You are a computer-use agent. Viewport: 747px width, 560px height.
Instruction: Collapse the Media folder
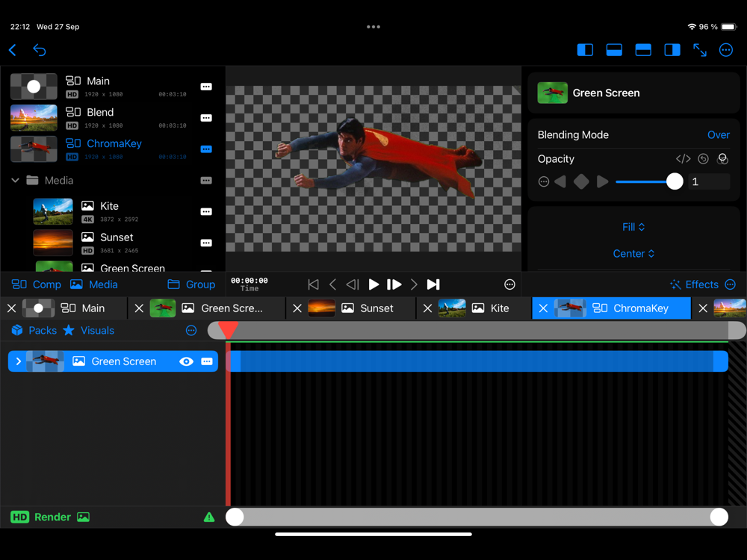click(x=15, y=181)
